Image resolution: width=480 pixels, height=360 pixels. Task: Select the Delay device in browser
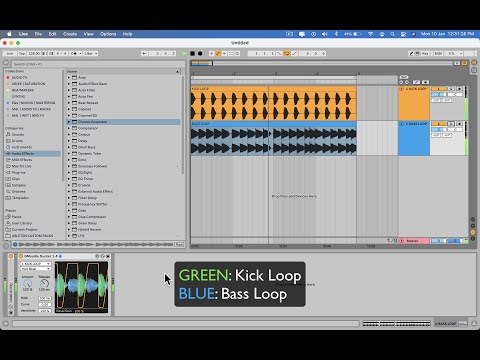(x=82, y=141)
